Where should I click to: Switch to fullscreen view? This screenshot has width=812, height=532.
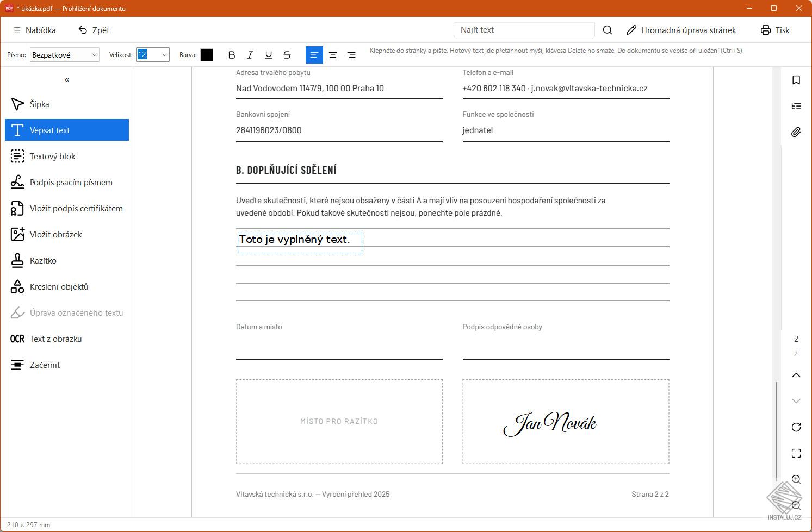[796, 453]
